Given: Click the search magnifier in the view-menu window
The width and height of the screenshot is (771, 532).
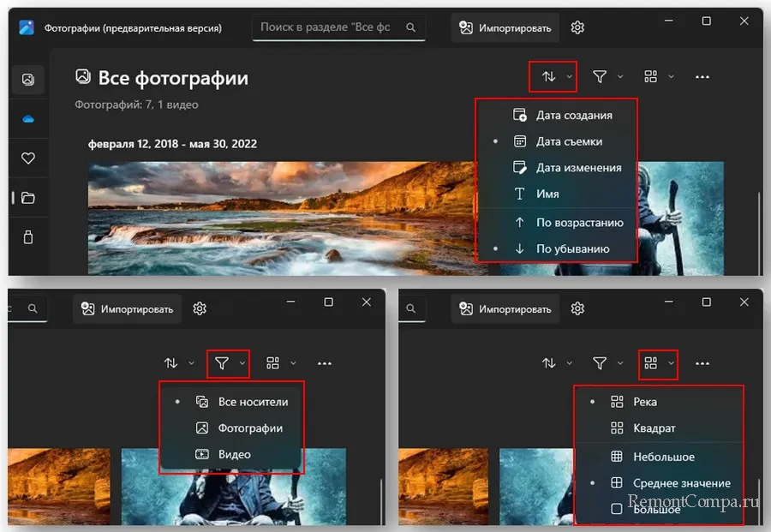Looking at the screenshot, I should pyautogui.click(x=410, y=308).
